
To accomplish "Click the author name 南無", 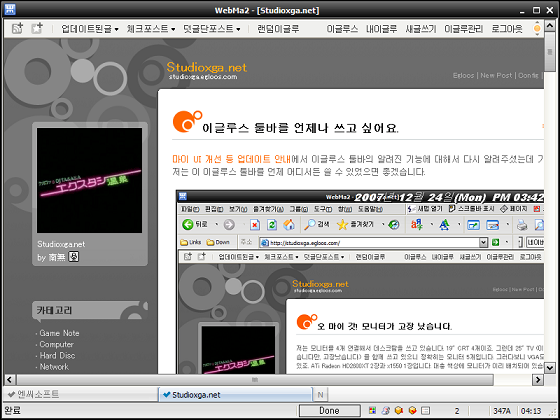I will click(56, 257).
